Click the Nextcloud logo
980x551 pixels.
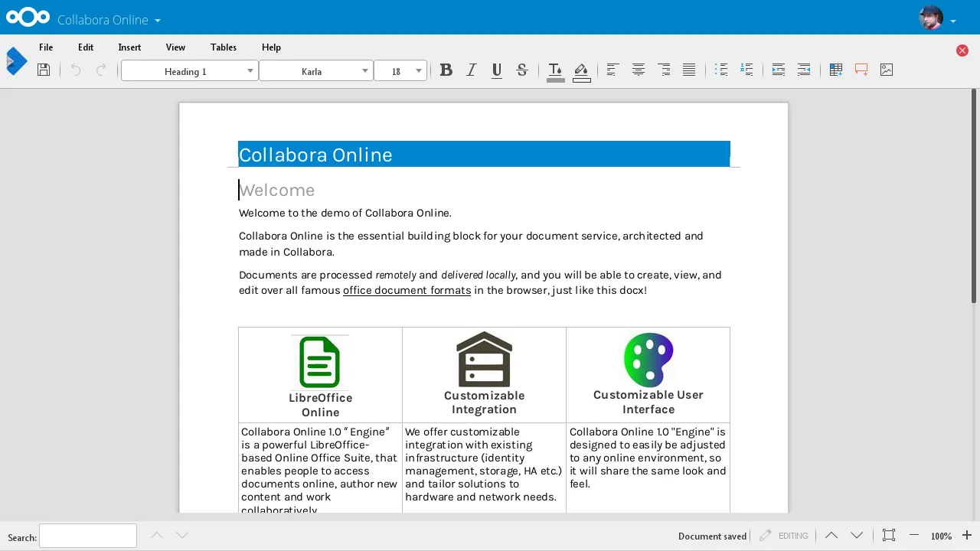(x=28, y=17)
